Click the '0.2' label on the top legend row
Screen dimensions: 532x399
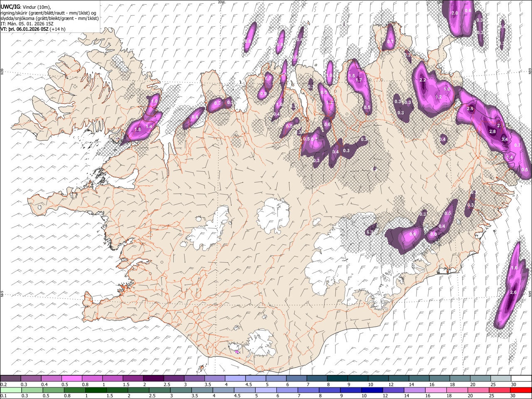(3, 384)
